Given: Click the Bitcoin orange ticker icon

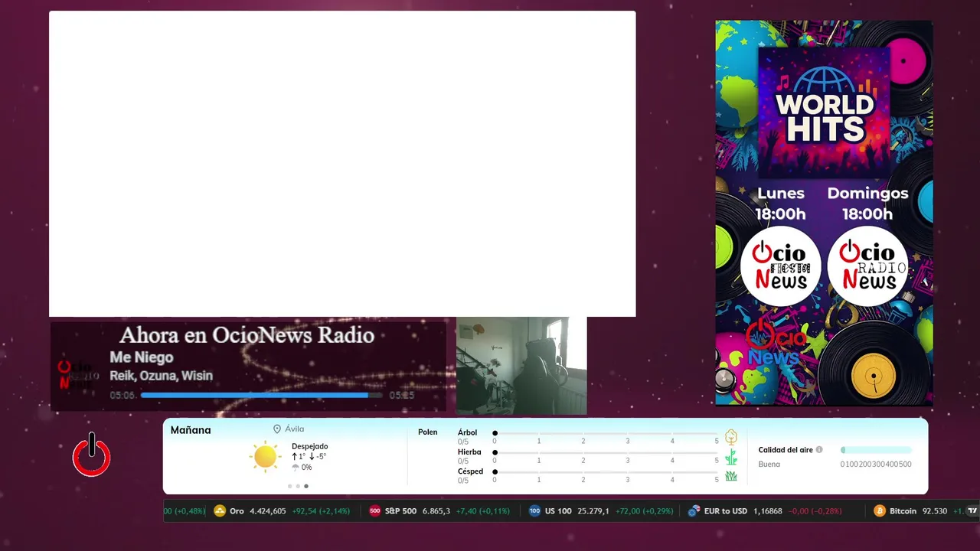Looking at the screenshot, I should [x=880, y=511].
